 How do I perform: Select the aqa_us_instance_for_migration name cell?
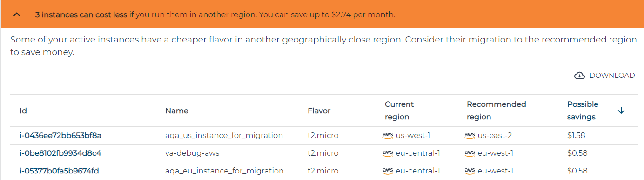pos(224,136)
